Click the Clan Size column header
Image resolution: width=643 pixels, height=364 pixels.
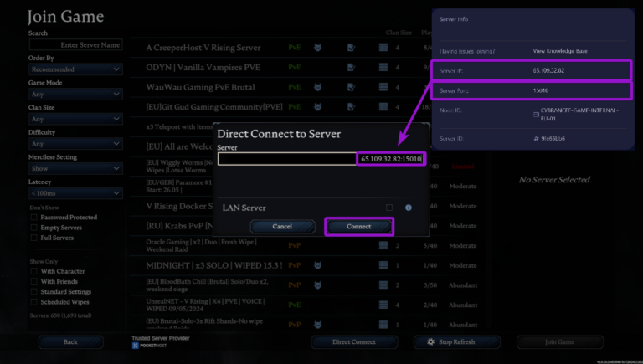399,33
